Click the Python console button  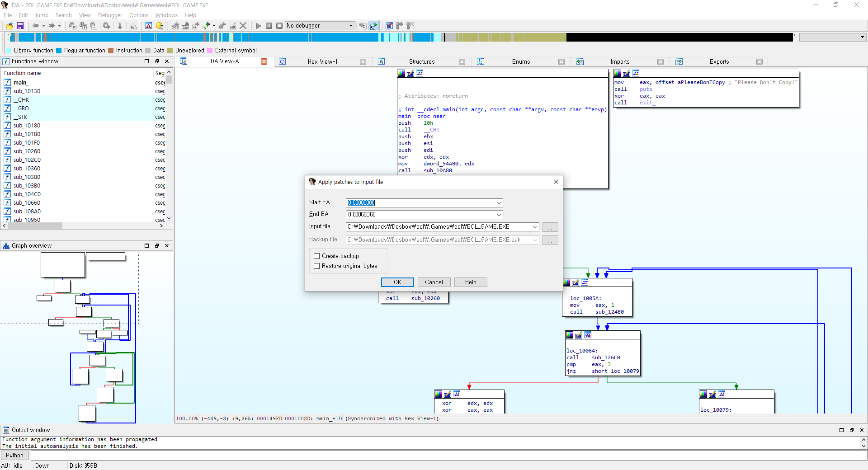coord(14,455)
